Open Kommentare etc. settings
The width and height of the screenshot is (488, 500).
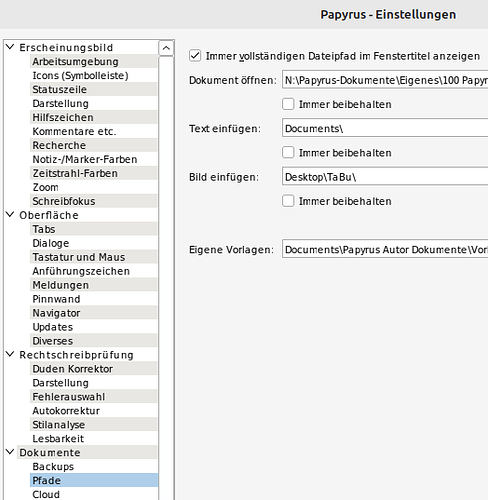(94, 131)
